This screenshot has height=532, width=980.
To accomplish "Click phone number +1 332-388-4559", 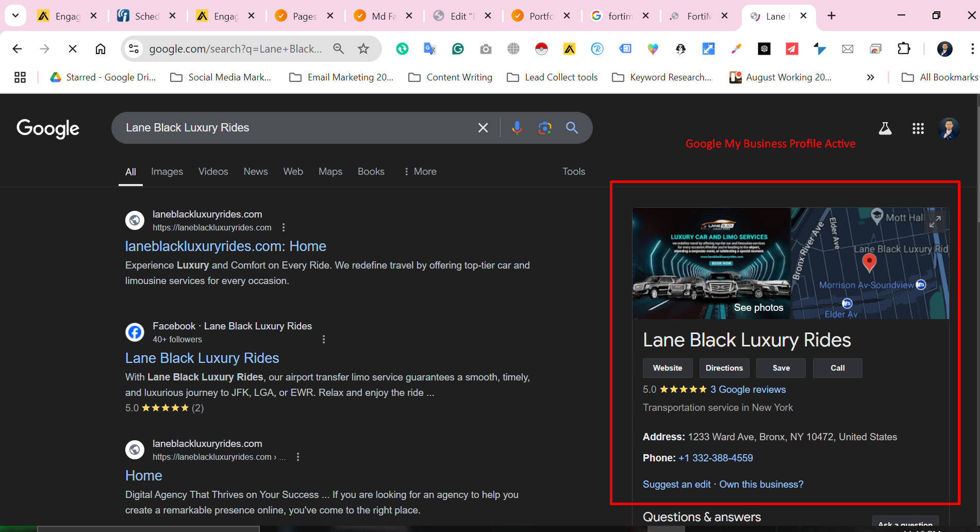I will pos(716,458).
